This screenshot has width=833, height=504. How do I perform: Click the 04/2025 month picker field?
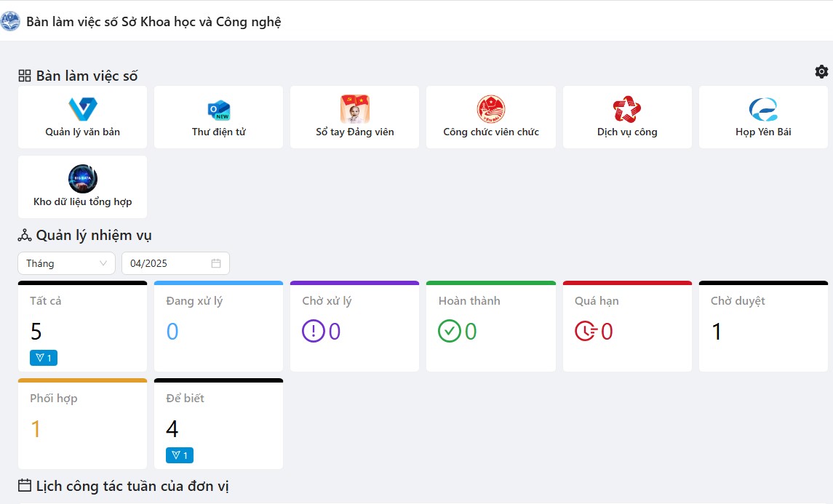pos(167,263)
